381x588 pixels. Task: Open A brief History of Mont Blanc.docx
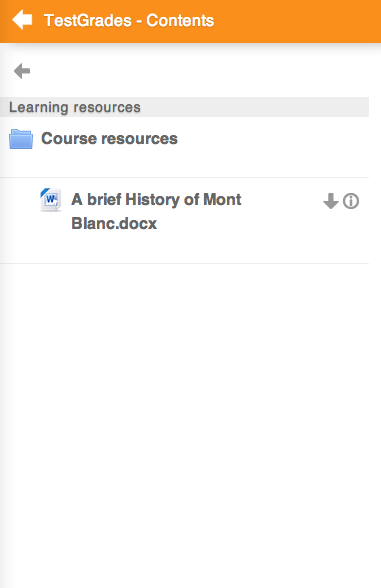[156, 211]
